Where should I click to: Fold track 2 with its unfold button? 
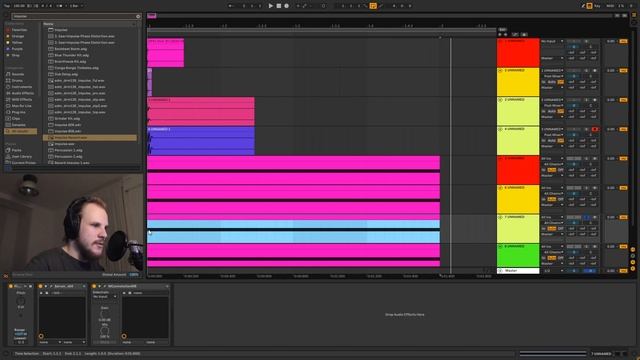tap(500, 71)
